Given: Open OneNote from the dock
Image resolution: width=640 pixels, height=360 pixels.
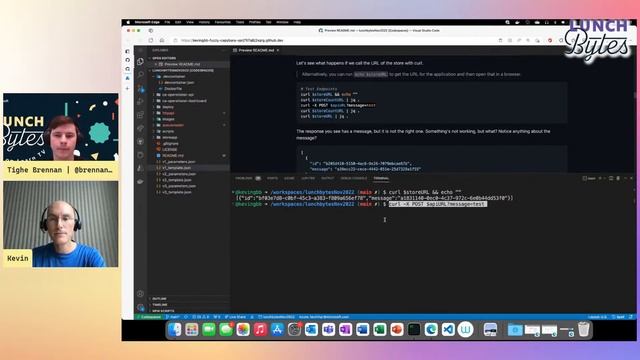Looking at the screenshot, I should [x=345, y=329].
